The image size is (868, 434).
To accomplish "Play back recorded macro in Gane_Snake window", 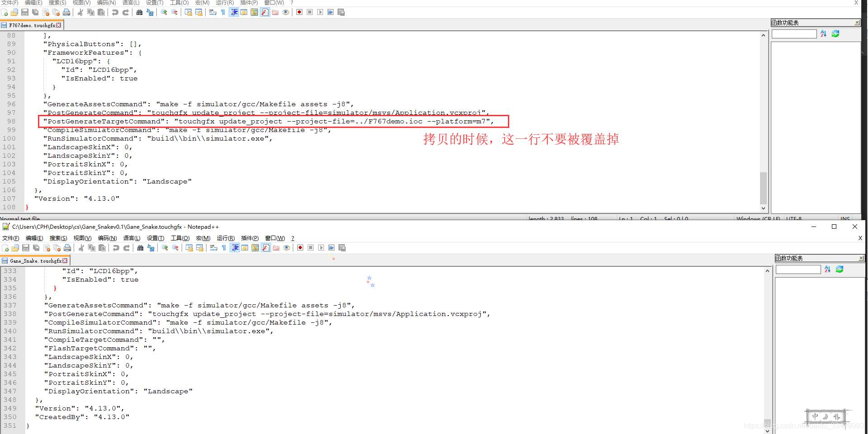I will 321,248.
